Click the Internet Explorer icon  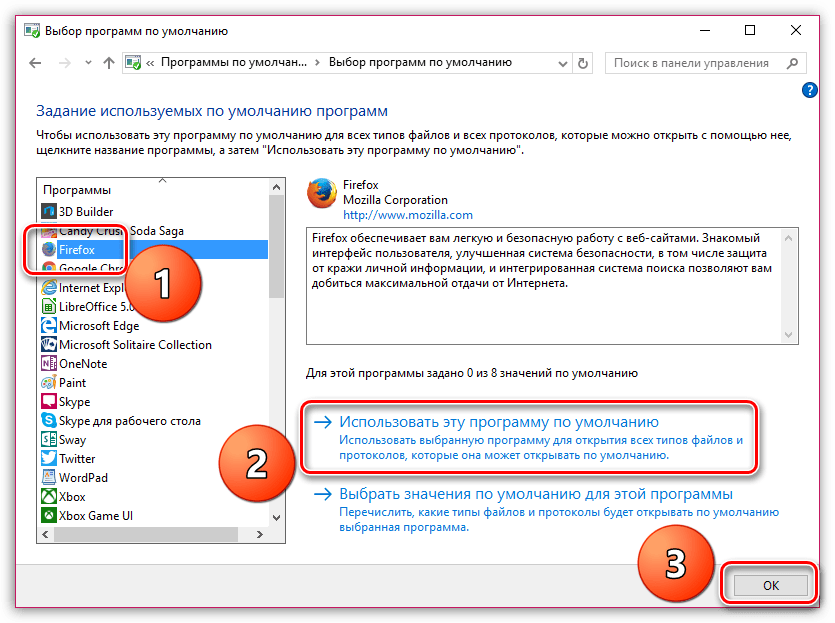coord(49,288)
